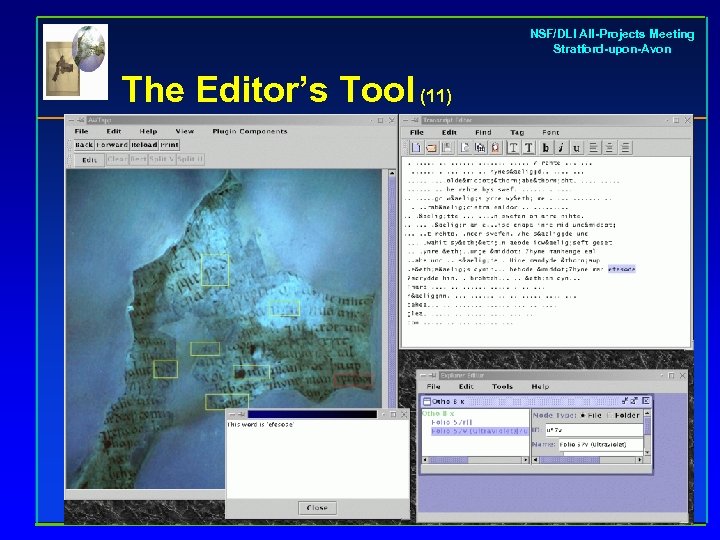Click the tree pane horizontal scrollbar thumb

(x=448, y=460)
